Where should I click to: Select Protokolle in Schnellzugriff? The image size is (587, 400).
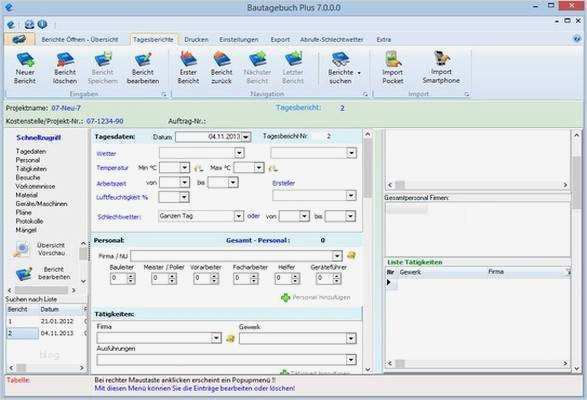pyautogui.click(x=29, y=221)
